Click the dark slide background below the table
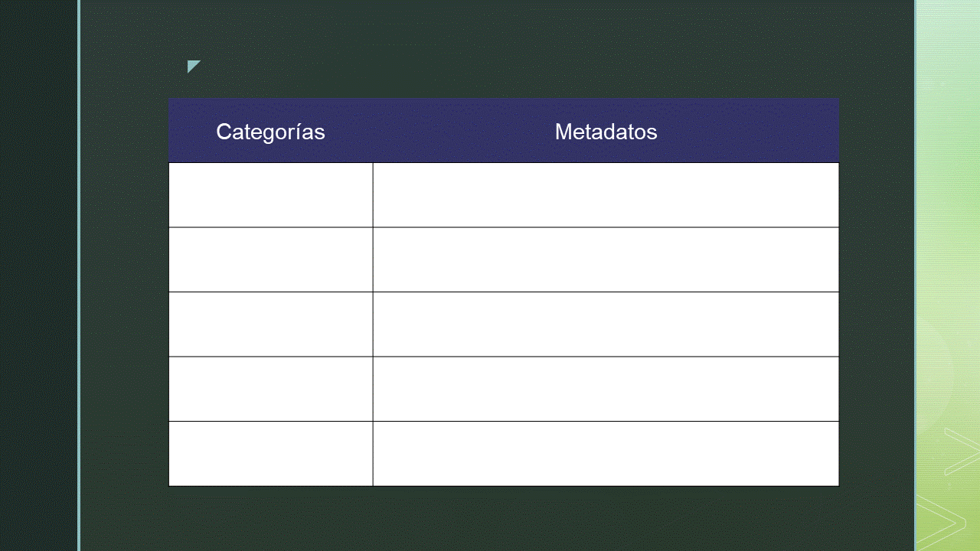This screenshot has height=551, width=980. [498, 519]
